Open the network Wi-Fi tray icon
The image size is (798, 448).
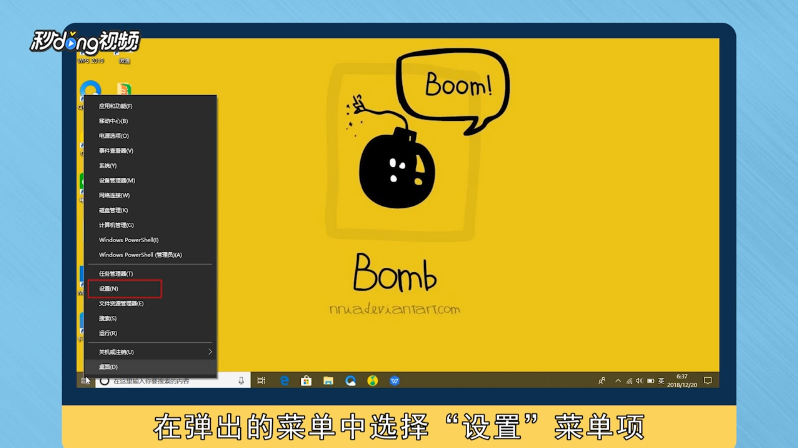629,381
